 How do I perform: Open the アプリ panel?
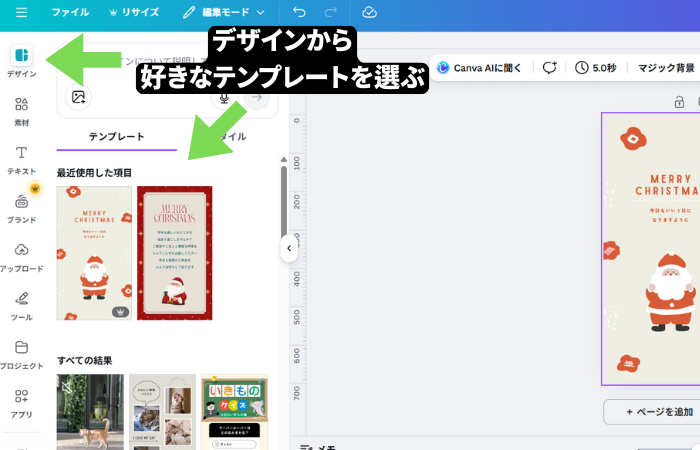click(x=21, y=404)
